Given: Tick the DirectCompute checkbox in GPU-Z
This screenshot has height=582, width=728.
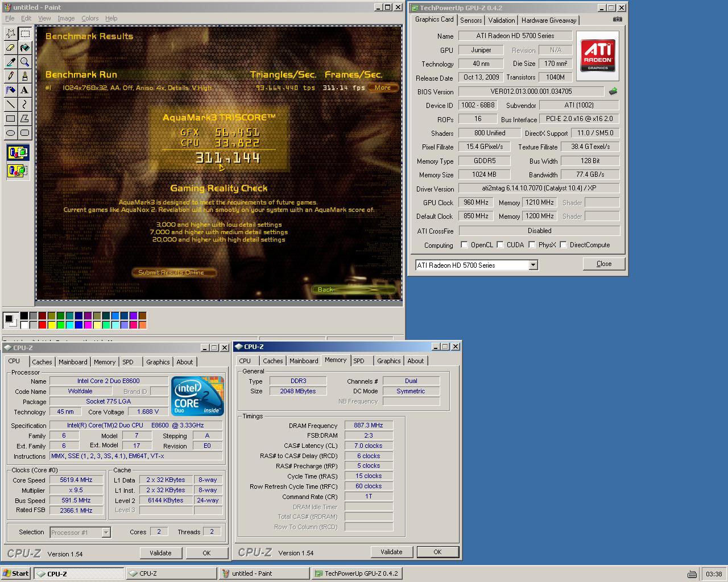Looking at the screenshot, I should 563,245.
